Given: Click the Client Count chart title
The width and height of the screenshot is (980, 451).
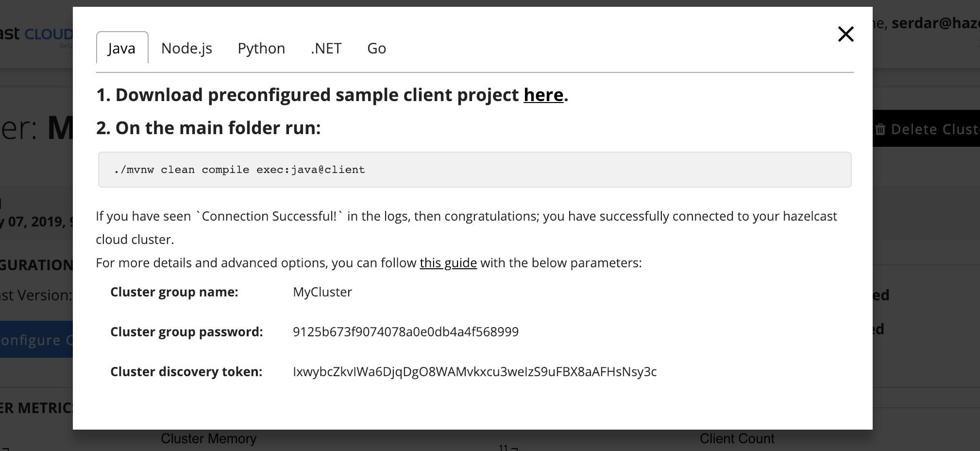Looking at the screenshot, I should coord(737,439).
